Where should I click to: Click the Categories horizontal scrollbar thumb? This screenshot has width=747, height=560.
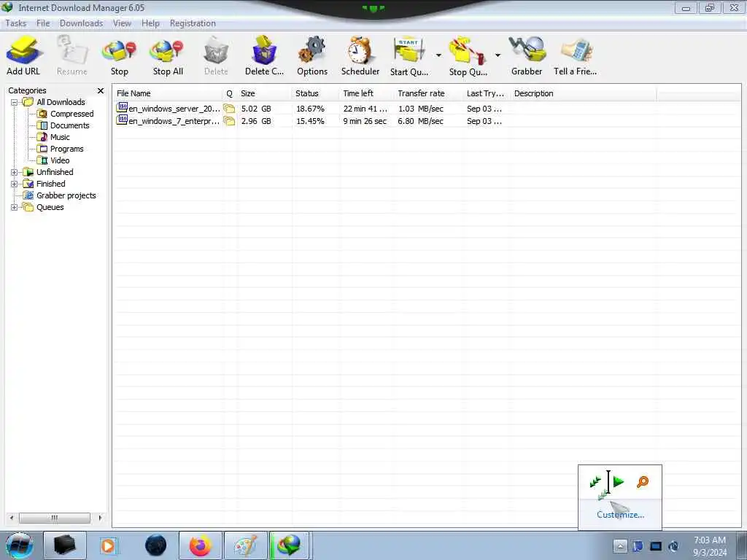tap(54, 518)
